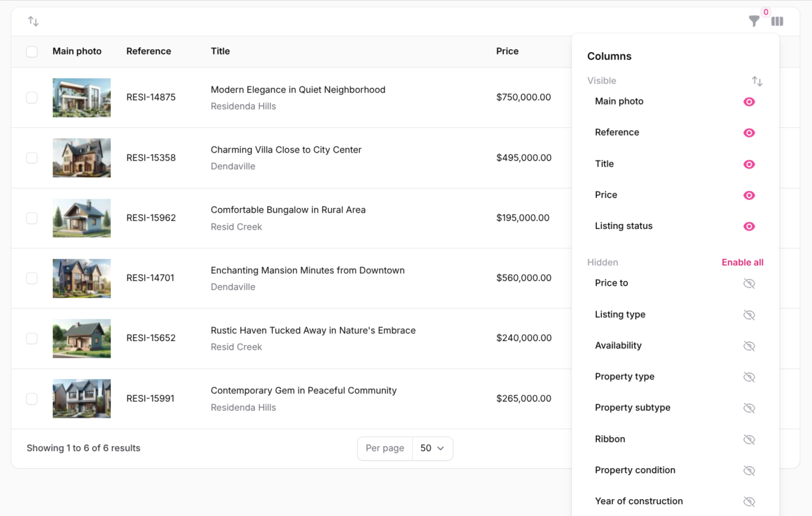812x516 pixels.
Task: Tick the select-all checkbox in table header
Action: point(32,52)
